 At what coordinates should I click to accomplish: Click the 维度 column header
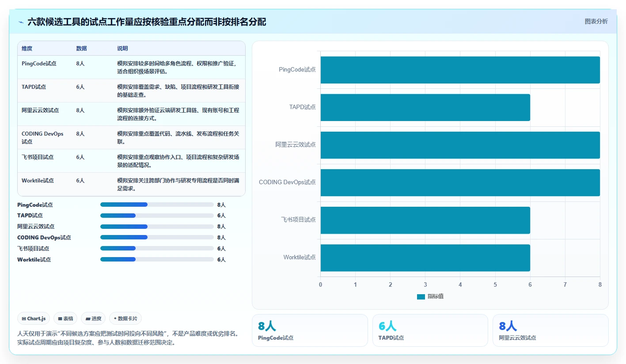pyautogui.click(x=27, y=49)
